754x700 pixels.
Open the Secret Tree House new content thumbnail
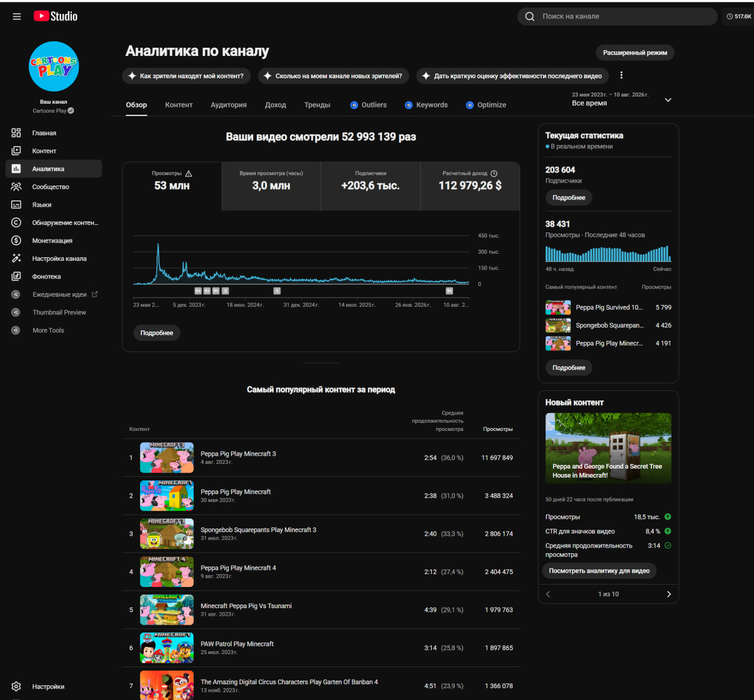click(609, 448)
